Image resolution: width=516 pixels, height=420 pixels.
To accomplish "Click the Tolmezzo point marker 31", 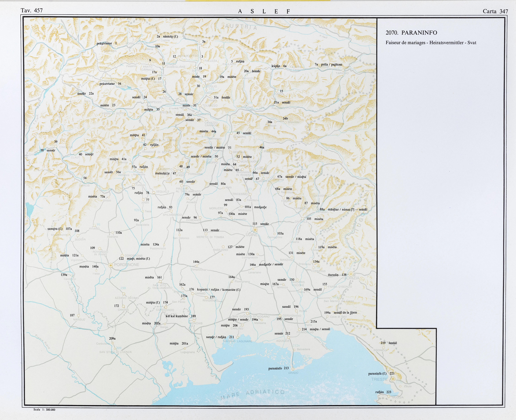I will (x=200, y=105).
